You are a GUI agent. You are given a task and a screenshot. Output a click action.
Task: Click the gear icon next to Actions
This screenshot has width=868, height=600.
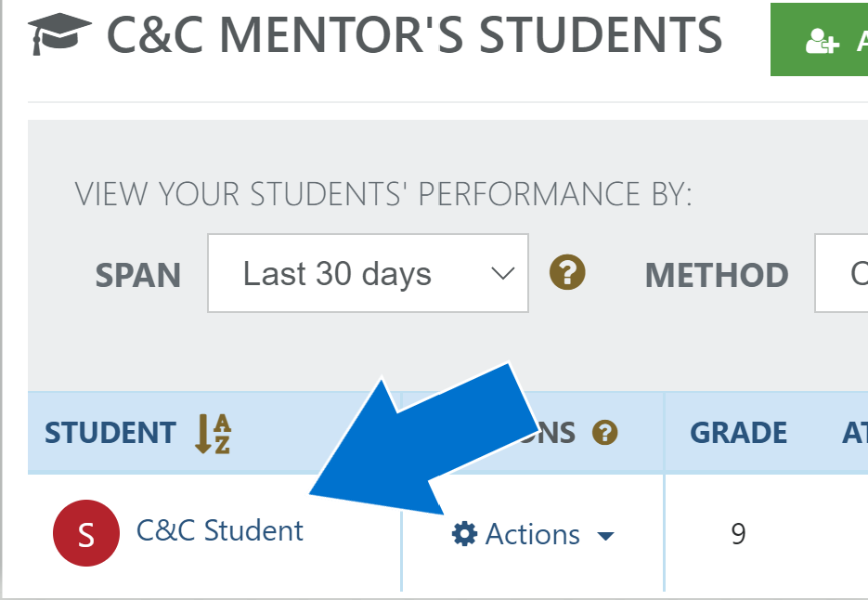464,534
